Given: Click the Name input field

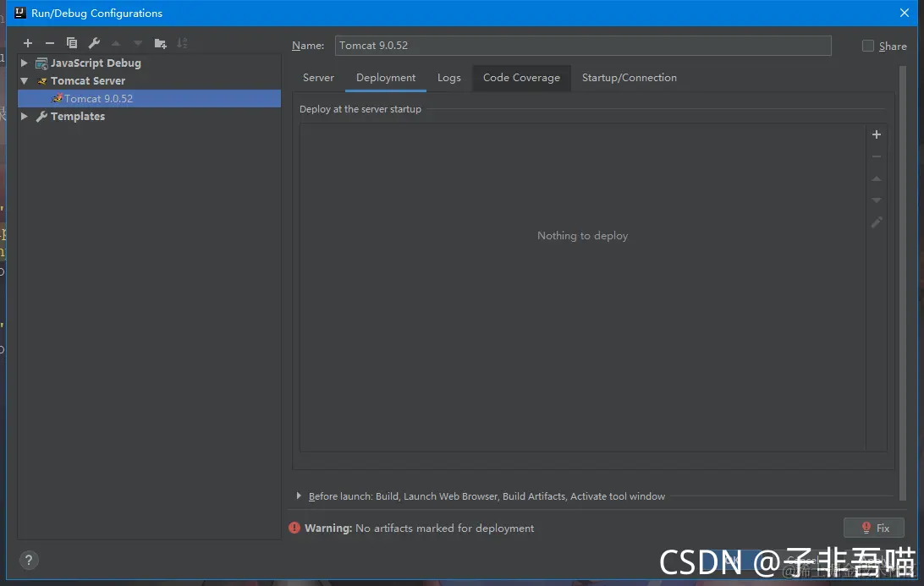Looking at the screenshot, I should [x=583, y=46].
